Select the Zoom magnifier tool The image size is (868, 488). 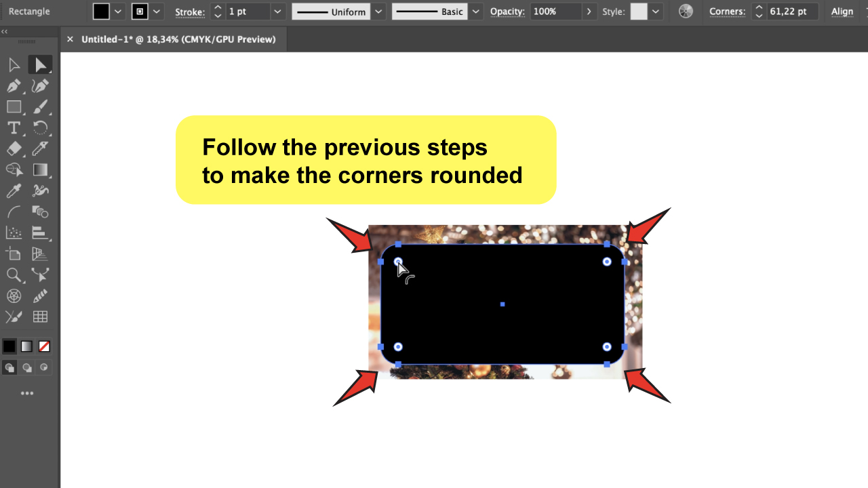14,275
